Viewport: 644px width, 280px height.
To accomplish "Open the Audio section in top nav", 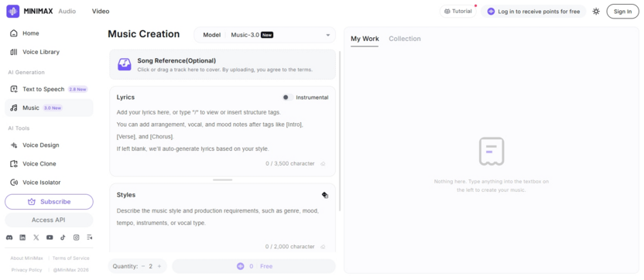I will [x=67, y=12].
